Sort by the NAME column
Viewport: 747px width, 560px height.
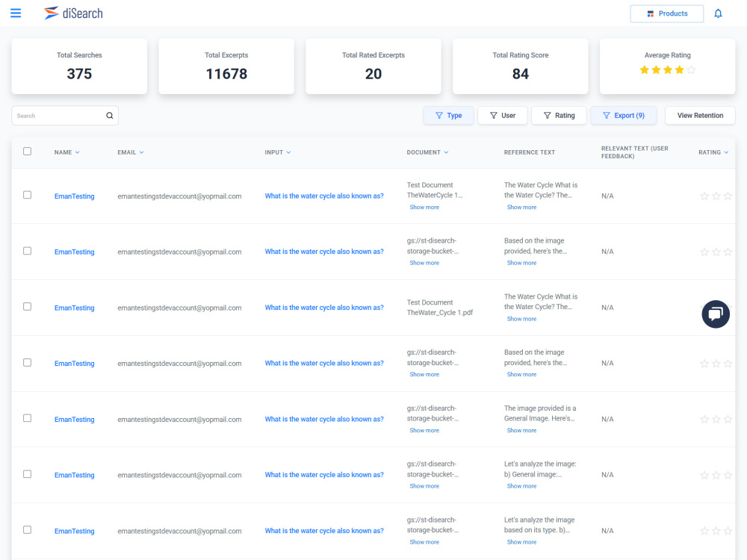click(x=66, y=152)
